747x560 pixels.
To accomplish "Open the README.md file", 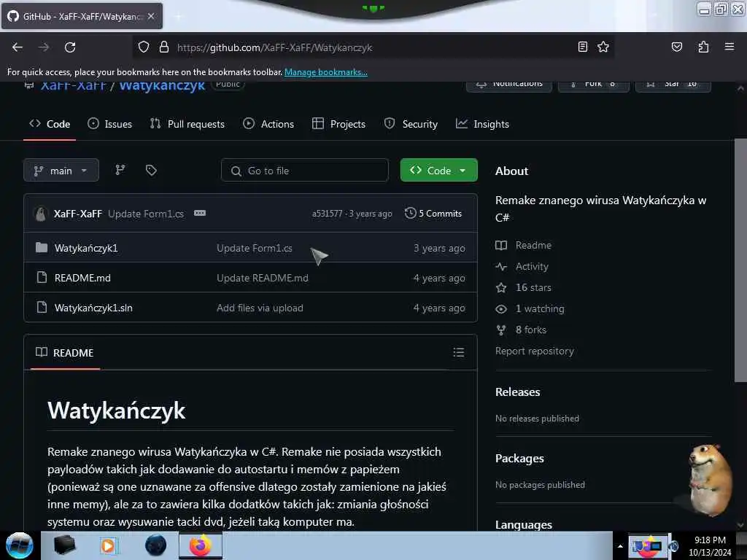I will click(82, 278).
